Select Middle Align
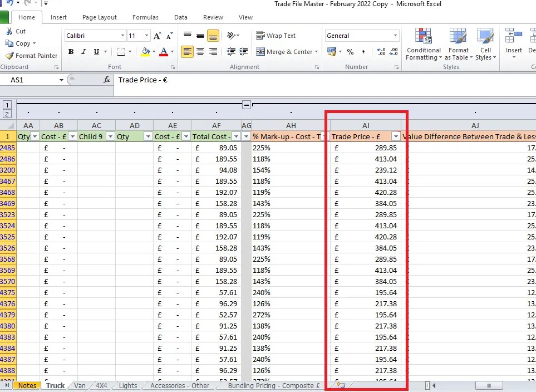The image size is (536, 392). coord(200,35)
